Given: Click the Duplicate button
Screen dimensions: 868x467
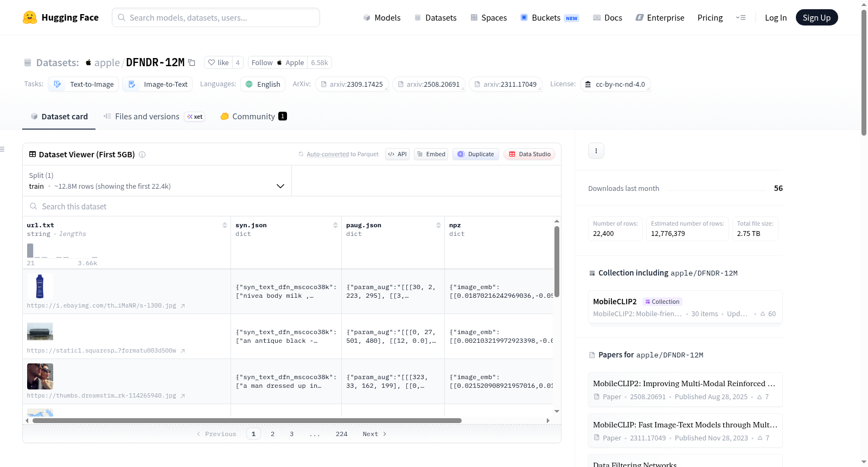Looking at the screenshot, I should [x=476, y=154].
